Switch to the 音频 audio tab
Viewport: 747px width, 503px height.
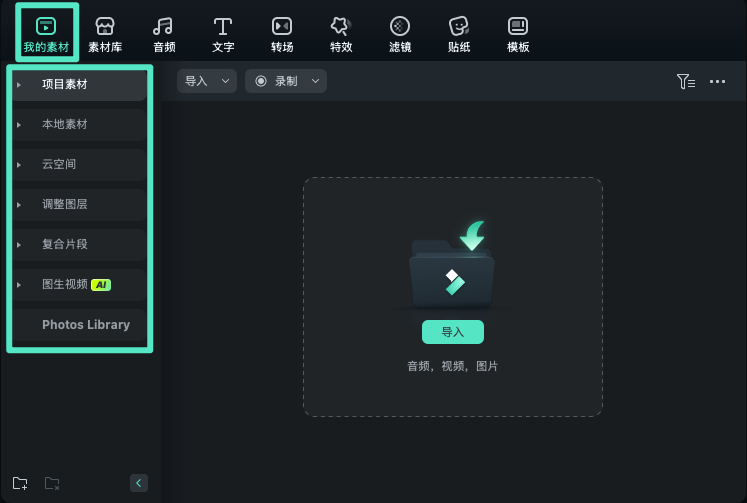[x=164, y=34]
